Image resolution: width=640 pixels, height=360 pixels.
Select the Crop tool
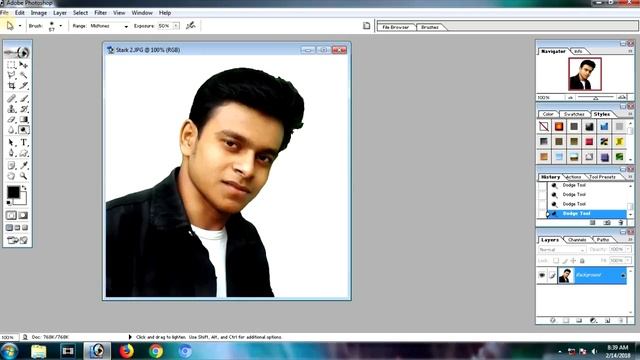pyautogui.click(x=11, y=86)
